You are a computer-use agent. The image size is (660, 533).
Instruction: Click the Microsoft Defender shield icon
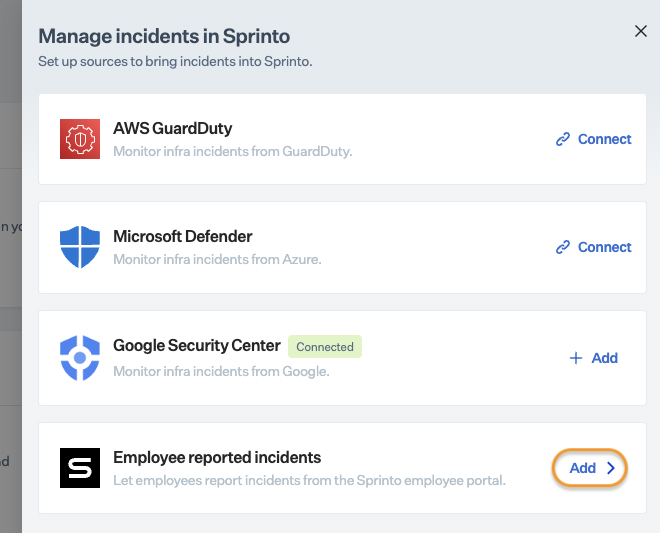(80, 247)
